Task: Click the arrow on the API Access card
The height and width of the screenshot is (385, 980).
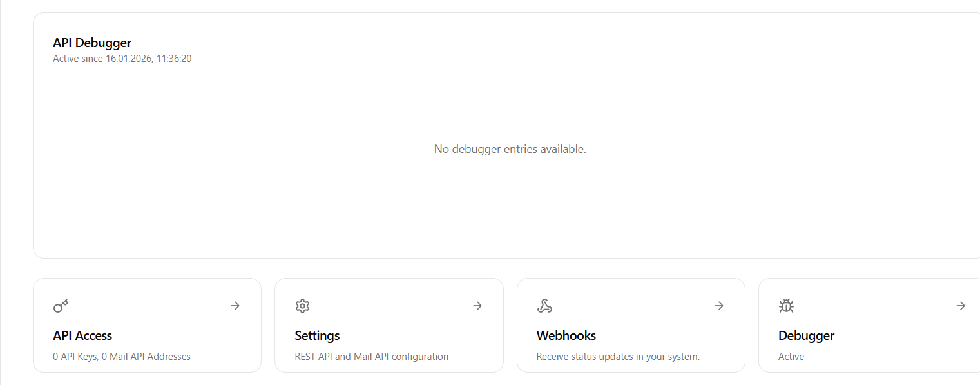Action: [x=235, y=306]
